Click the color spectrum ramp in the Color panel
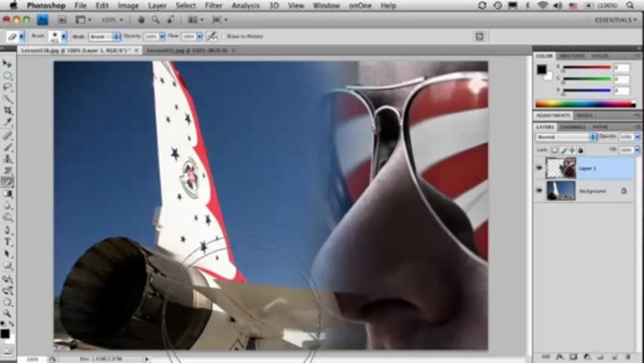Viewport: 644px width, 363px height. tap(586, 104)
